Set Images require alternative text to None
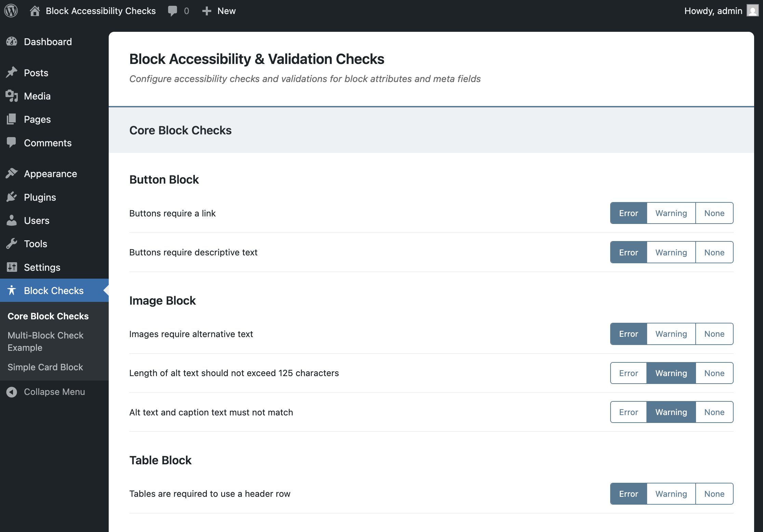 pos(714,334)
